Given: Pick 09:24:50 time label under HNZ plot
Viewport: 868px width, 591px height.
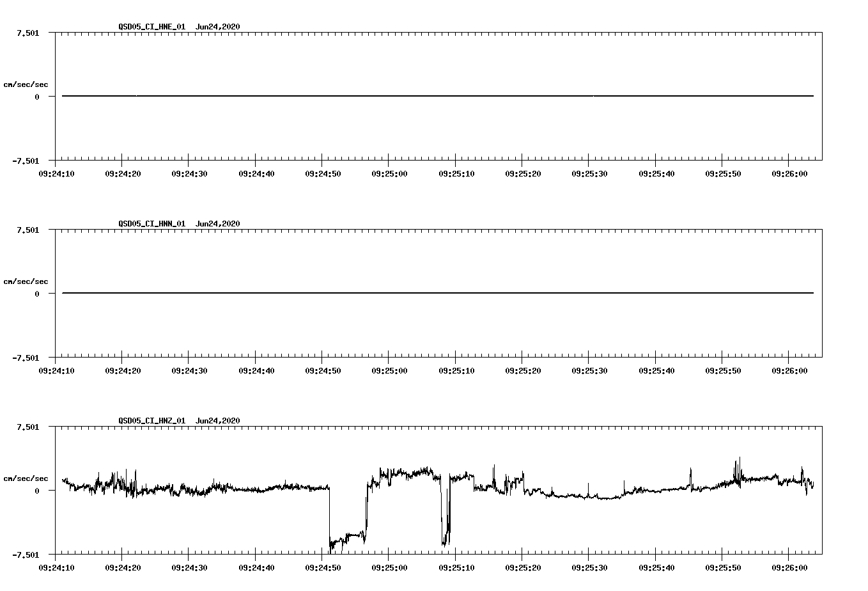Looking at the screenshot, I should [323, 567].
